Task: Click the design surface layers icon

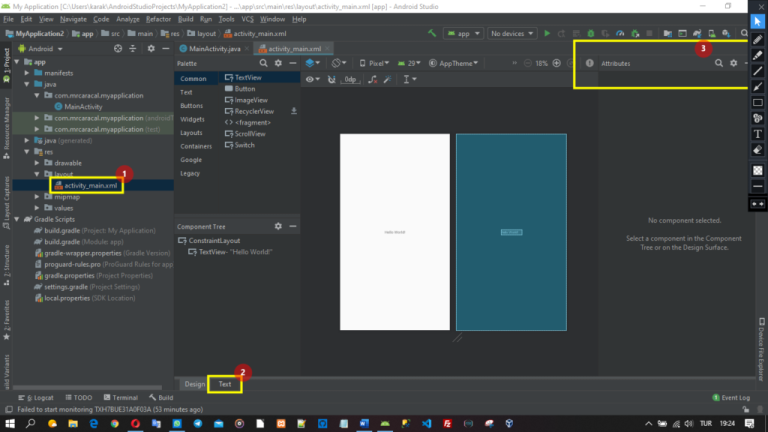Action: coord(309,62)
